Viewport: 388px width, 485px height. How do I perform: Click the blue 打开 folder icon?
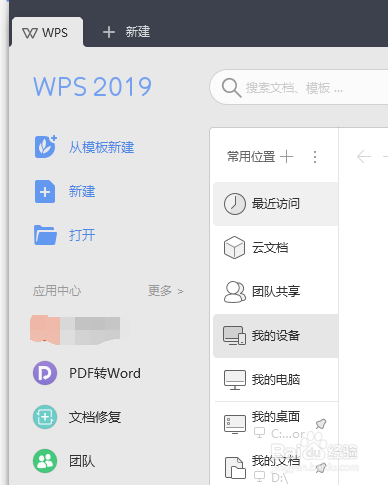pos(45,235)
